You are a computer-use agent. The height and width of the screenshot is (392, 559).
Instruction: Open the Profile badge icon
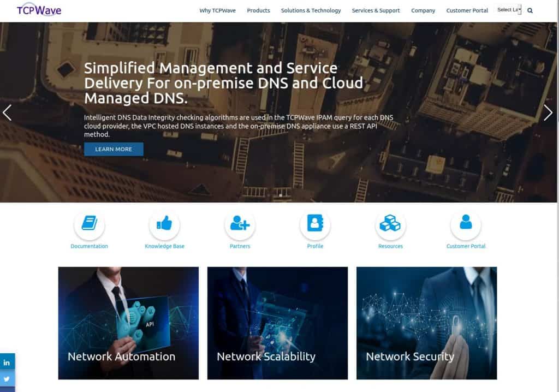coord(315,222)
